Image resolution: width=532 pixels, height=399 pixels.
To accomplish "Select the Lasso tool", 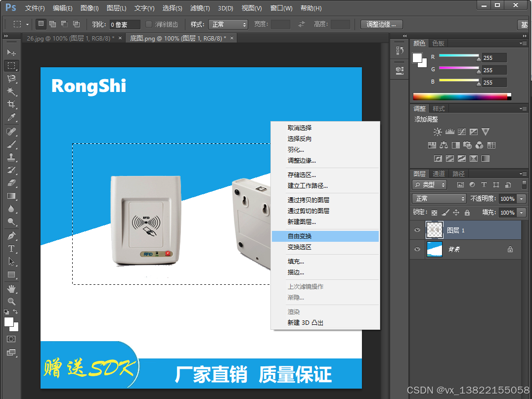I will click(x=11, y=79).
